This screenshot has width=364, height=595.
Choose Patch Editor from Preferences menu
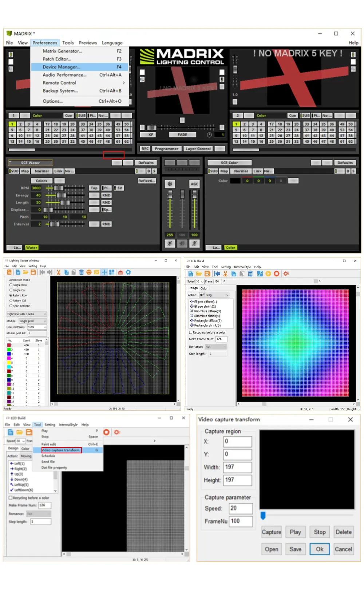pos(80,59)
